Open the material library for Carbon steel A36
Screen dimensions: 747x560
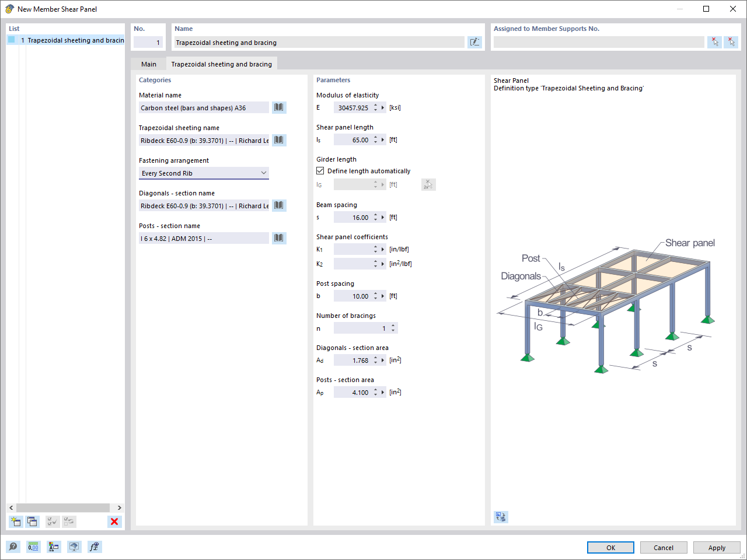coord(278,107)
